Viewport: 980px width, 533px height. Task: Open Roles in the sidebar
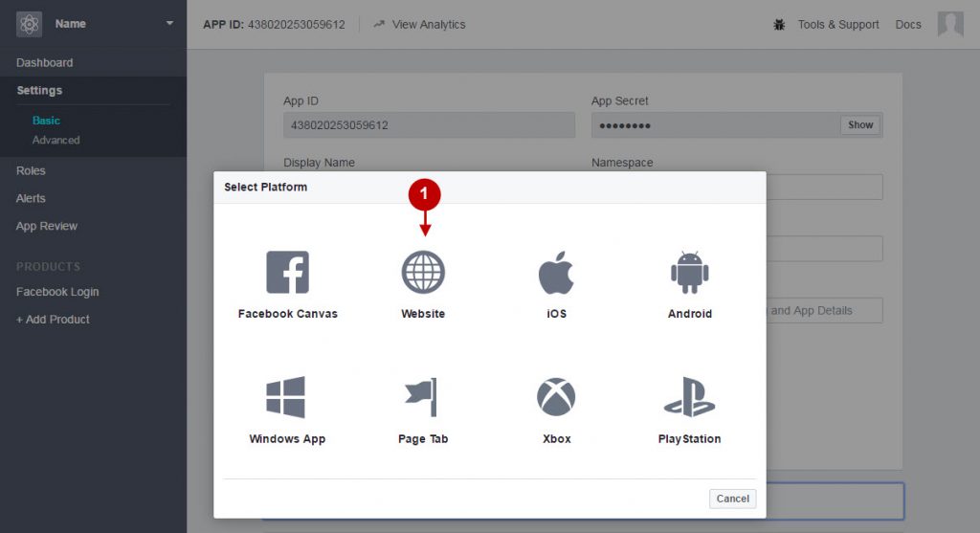pyautogui.click(x=31, y=170)
